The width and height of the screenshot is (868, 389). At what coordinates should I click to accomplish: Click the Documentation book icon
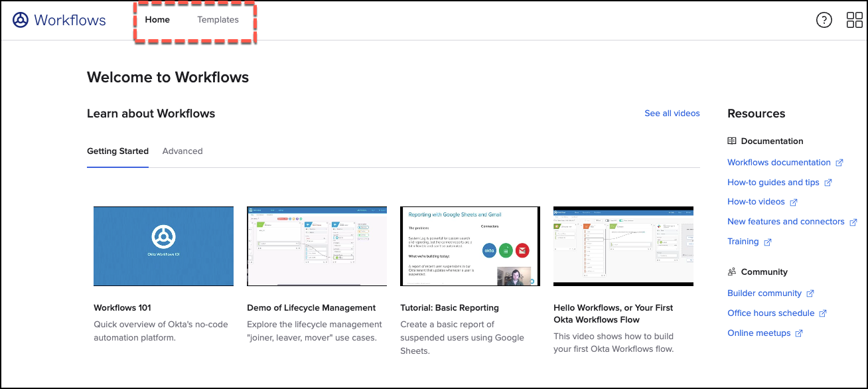pyautogui.click(x=731, y=141)
